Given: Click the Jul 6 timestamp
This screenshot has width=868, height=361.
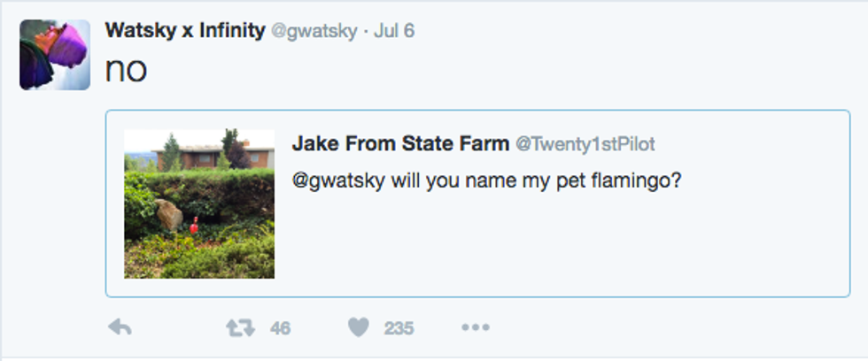Looking at the screenshot, I should click(393, 31).
